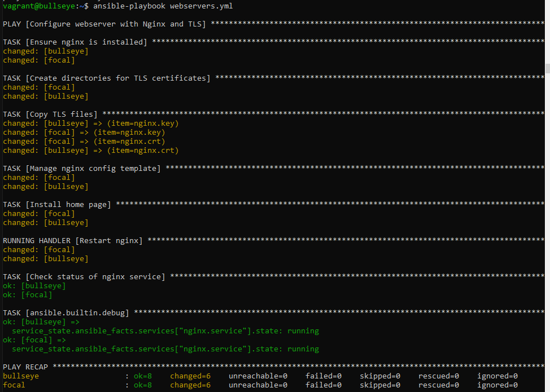Viewport: 550px width, 392px height.
Task: Click 'changed=6' in the bullseye recap row
Action: tap(190, 376)
